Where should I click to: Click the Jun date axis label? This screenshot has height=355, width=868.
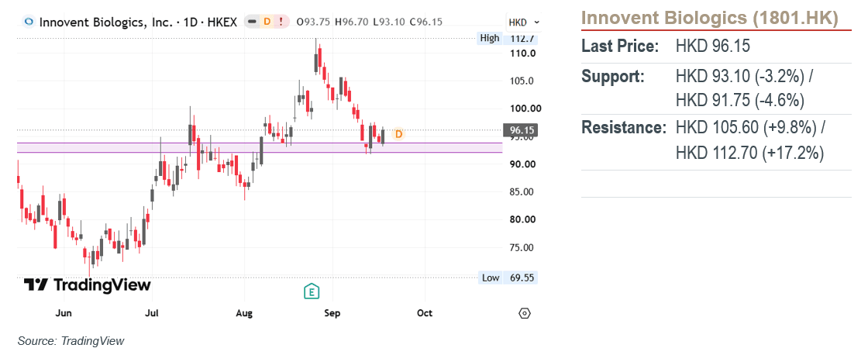click(64, 313)
